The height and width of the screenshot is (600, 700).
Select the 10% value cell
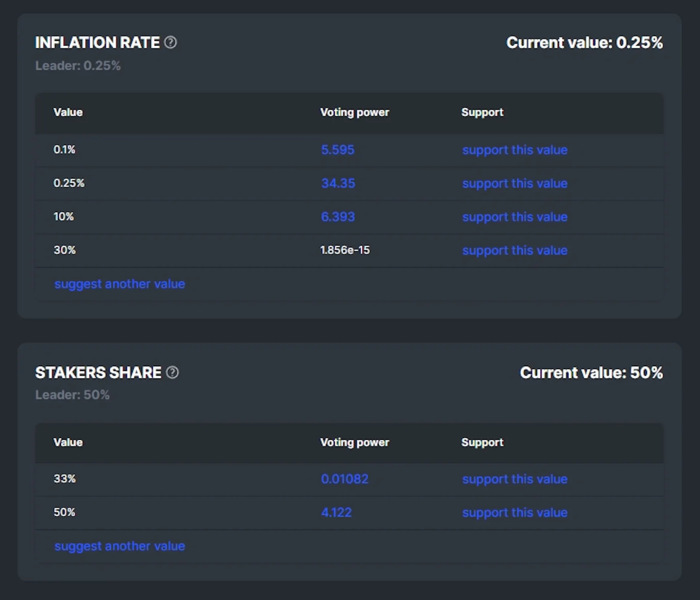coord(63,217)
